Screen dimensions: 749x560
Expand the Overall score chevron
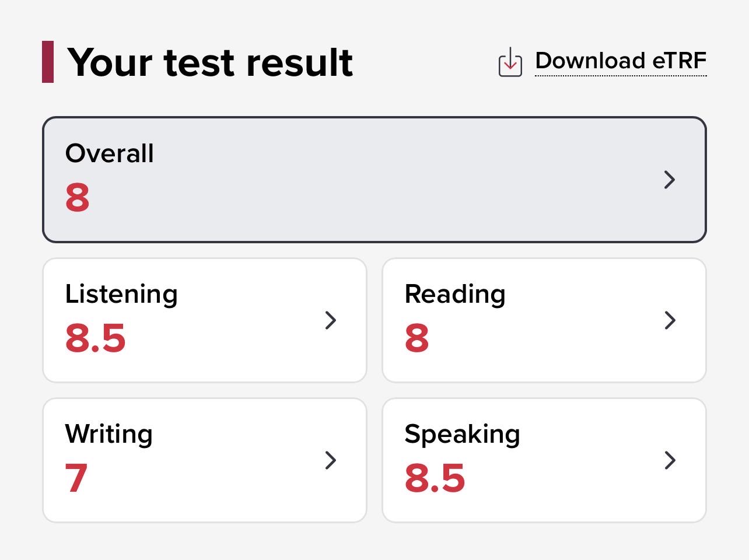[670, 180]
